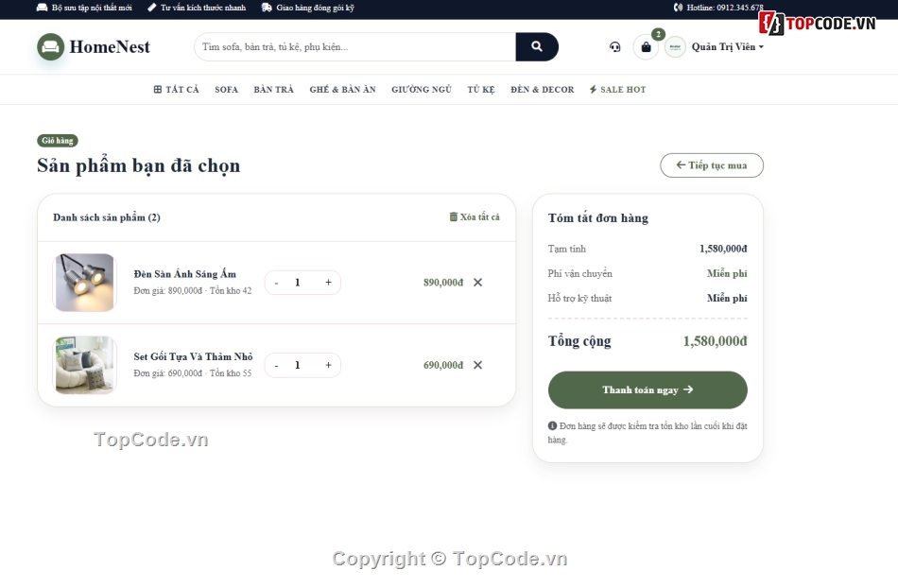Click Thanh toán ngay checkout button

click(648, 389)
